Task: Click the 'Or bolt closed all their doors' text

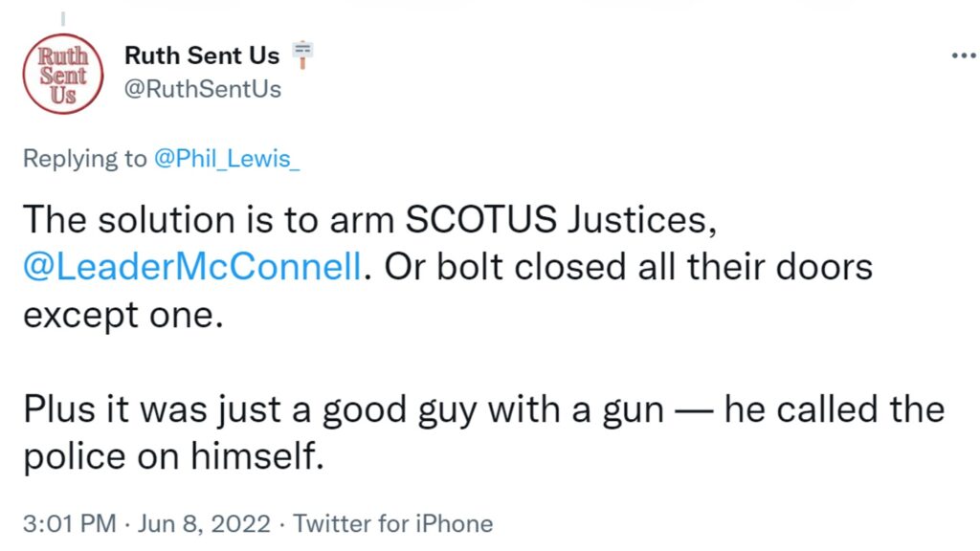Action: [628, 268]
